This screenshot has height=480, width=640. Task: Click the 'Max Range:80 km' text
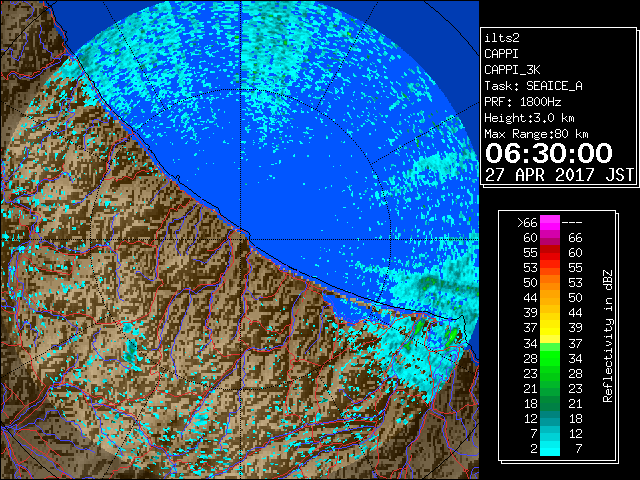pyautogui.click(x=536, y=134)
